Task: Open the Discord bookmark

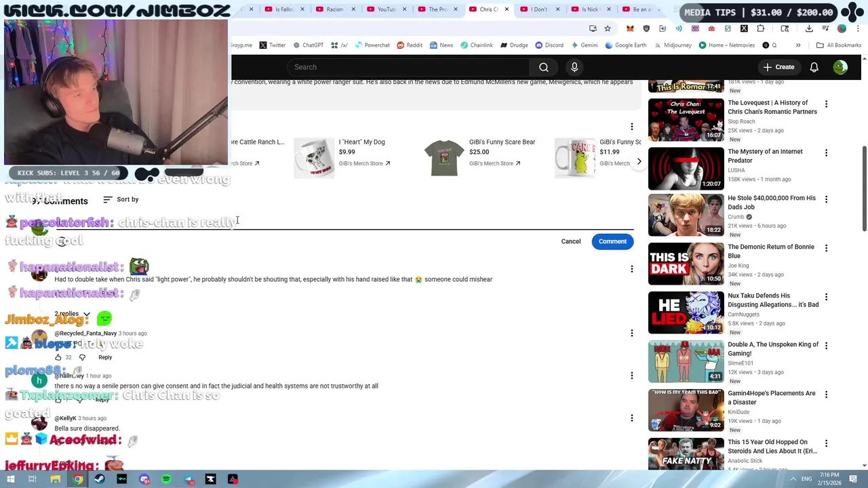Action: tap(549, 45)
